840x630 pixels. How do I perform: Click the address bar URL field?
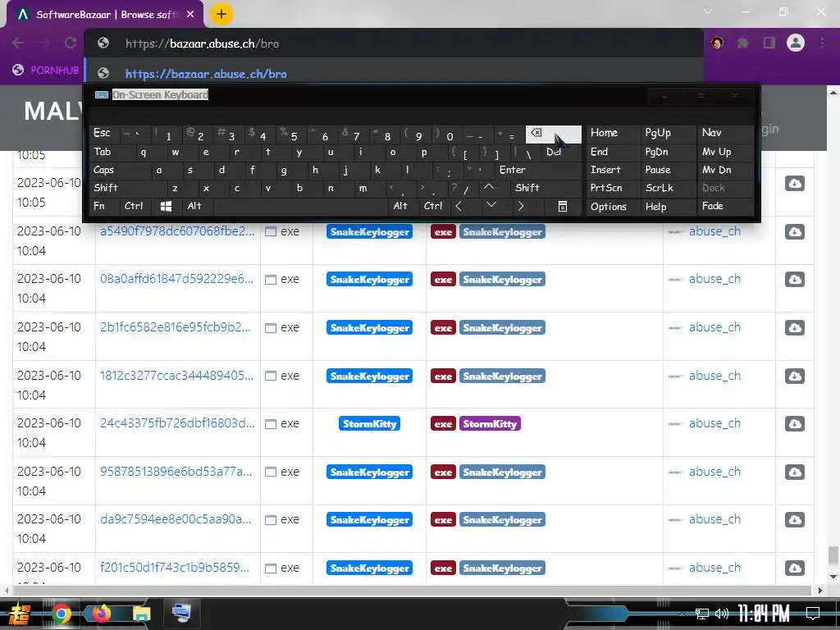(x=393, y=43)
